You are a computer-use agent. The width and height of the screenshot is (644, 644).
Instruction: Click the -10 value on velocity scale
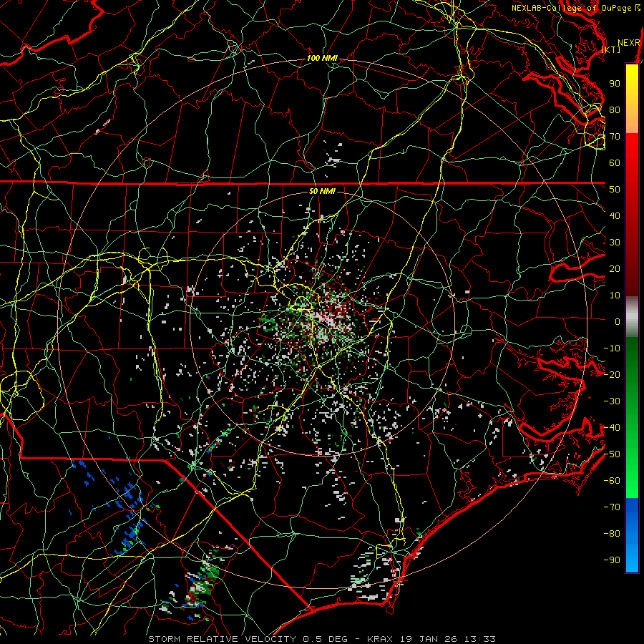click(x=612, y=348)
